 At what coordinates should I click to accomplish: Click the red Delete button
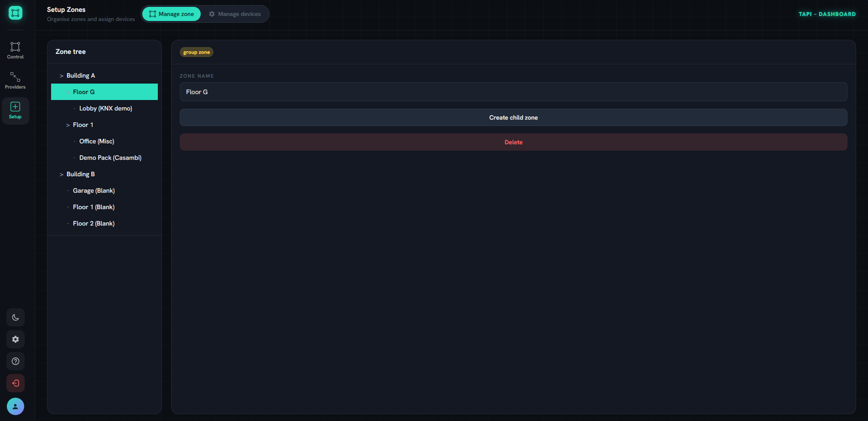(x=514, y=142)
